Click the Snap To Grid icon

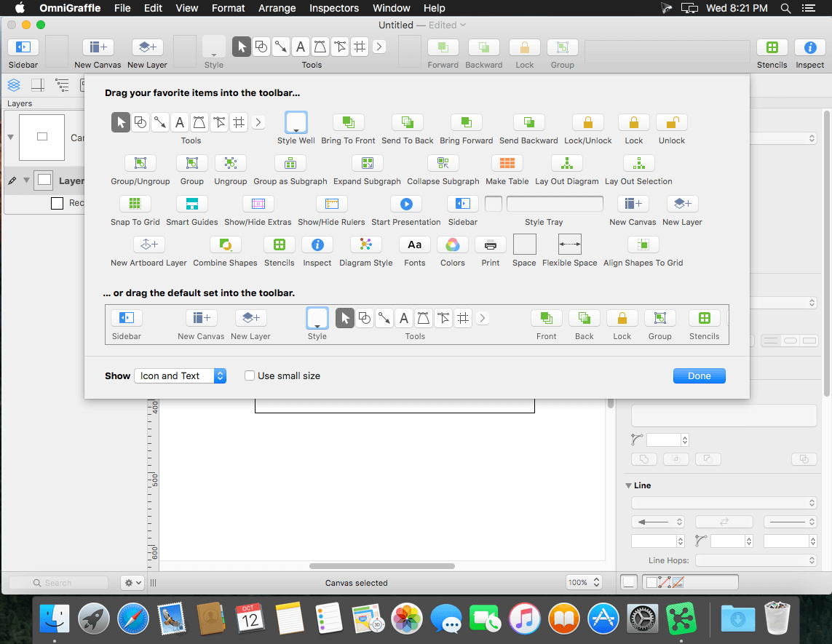pos(135,204)
